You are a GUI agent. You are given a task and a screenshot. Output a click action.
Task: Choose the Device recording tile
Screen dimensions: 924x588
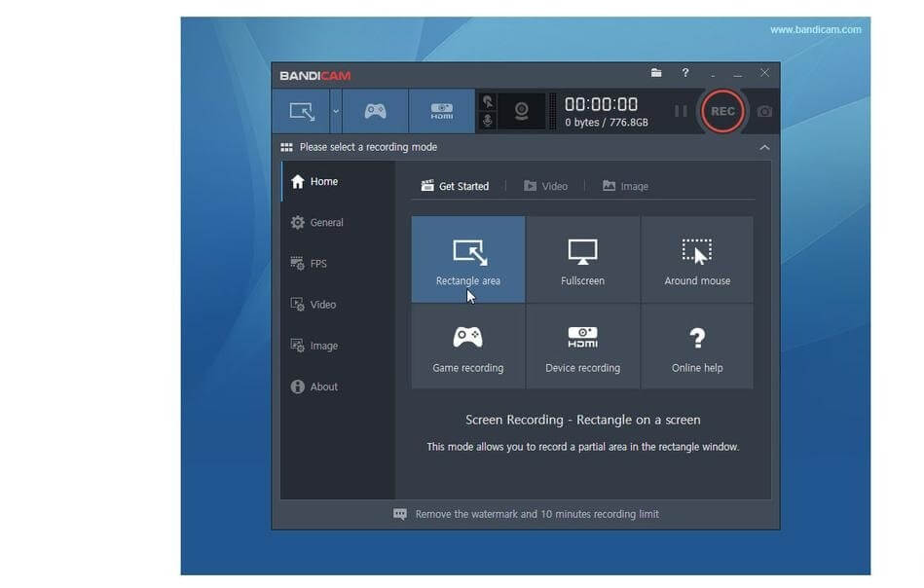point(583,347)
